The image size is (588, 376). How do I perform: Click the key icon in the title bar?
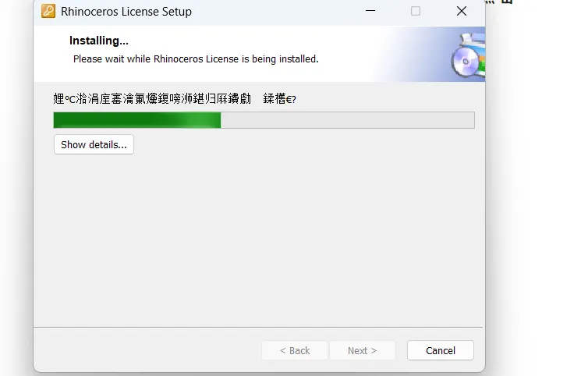(48, 11)
